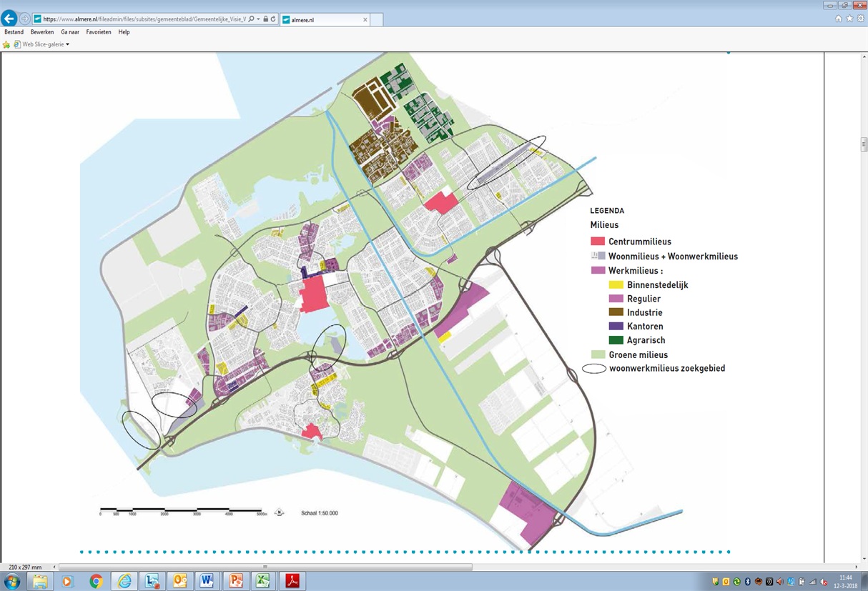Open the Favorieten menu

click(x=99, y=32)
